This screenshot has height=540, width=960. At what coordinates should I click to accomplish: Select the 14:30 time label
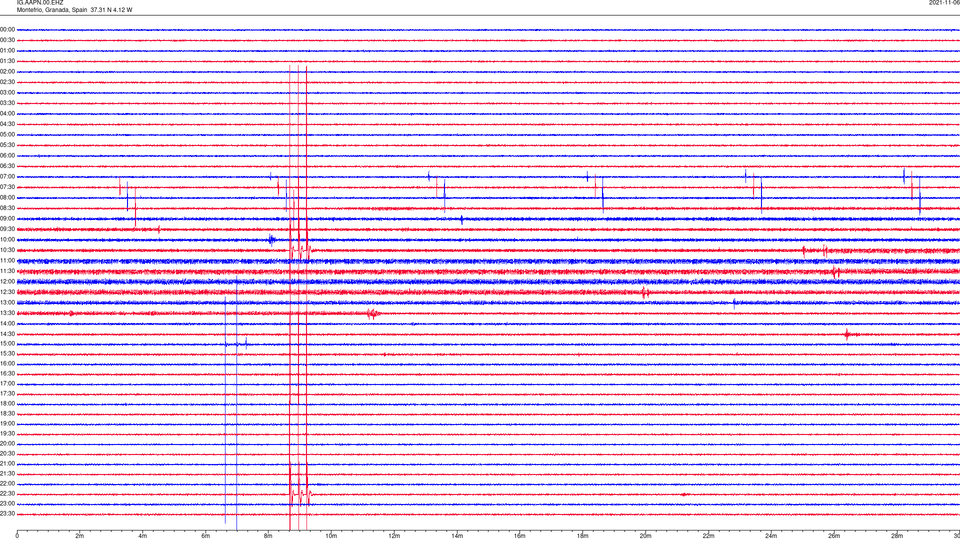pos(7,334)
